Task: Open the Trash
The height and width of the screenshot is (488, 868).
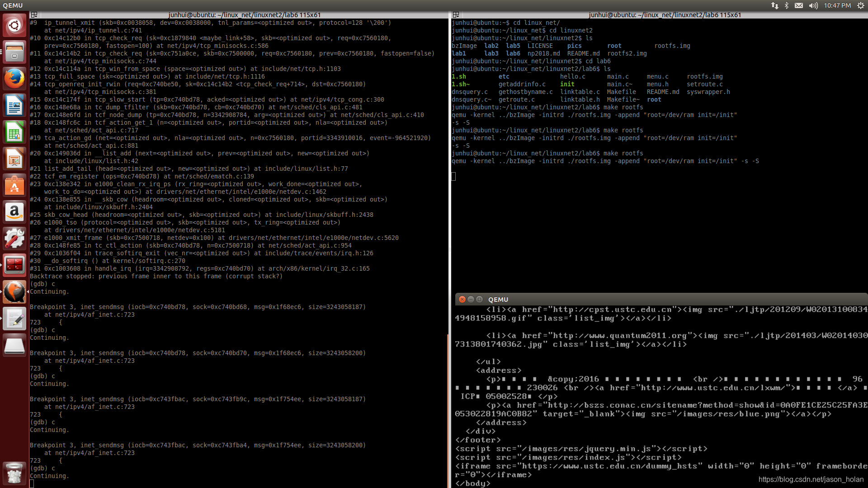Action: (x=14, y=473)
